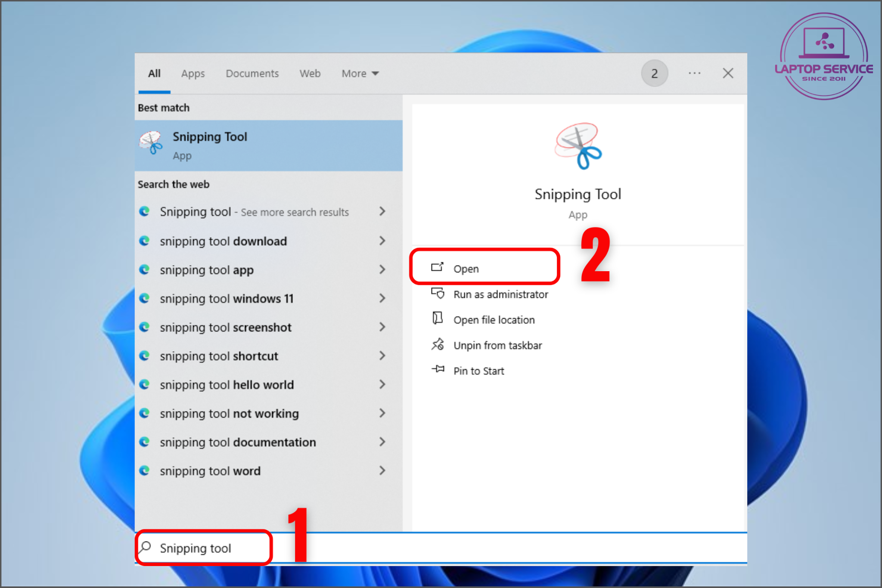Click Edge icon beside 'snipping tool hello world'
The height and width of the screenshot is (588, 882).
click(x=144, y=384)
